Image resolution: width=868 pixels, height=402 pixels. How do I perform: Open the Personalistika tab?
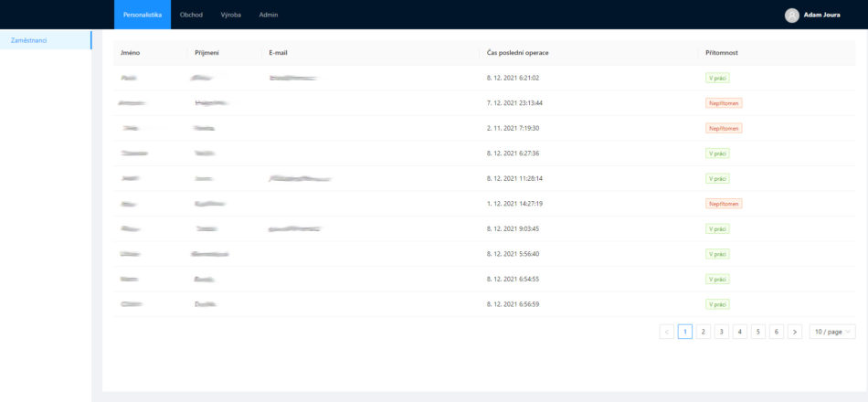(143, 15)
